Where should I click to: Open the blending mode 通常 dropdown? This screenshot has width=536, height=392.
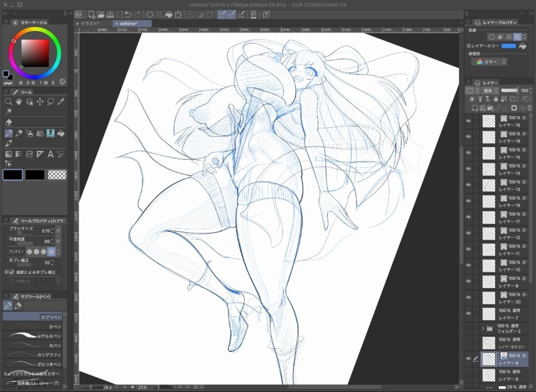pos(490,91)
